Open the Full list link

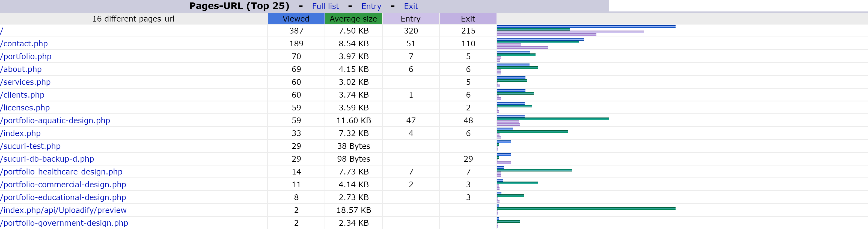(x=325, y=6)
